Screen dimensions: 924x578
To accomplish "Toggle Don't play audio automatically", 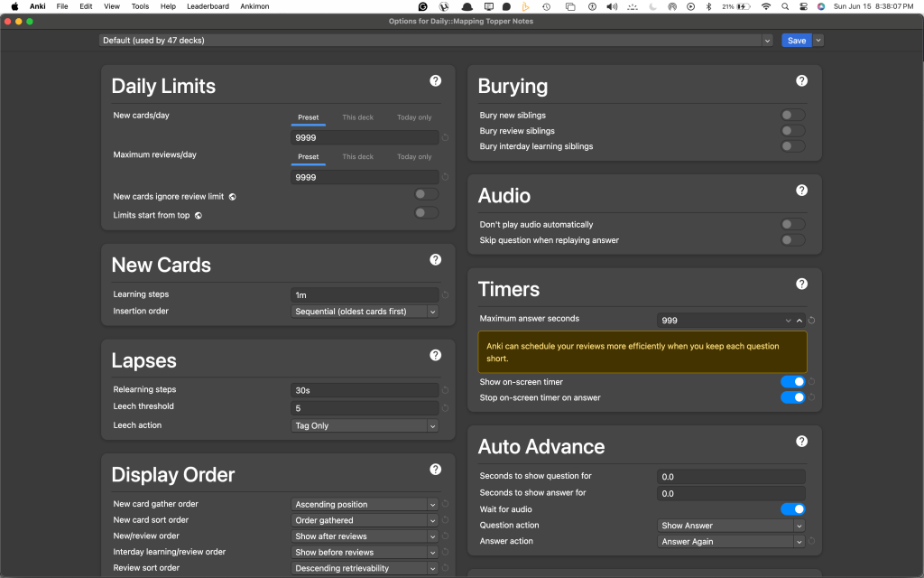I will (792, 225).
